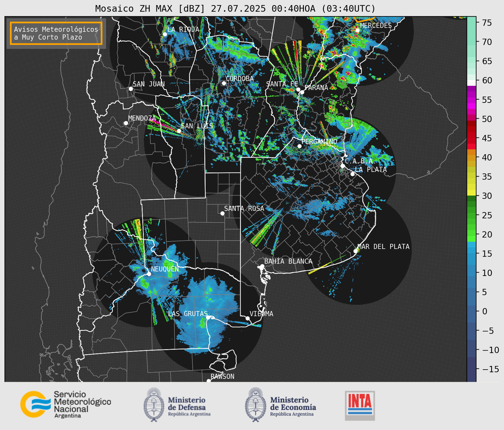Click the Viedma city marker dot
Screen dimensions: 504x430
click(x=248, y=318)
